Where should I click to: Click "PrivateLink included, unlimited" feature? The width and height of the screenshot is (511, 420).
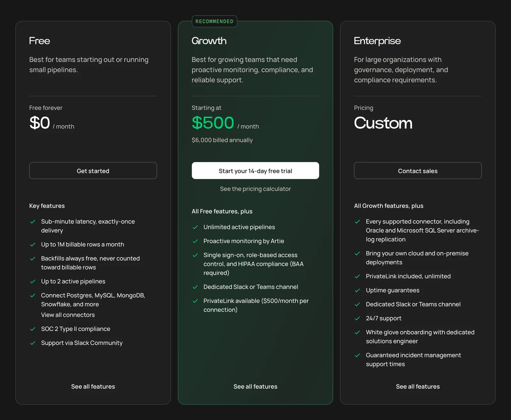click(408, 276)
